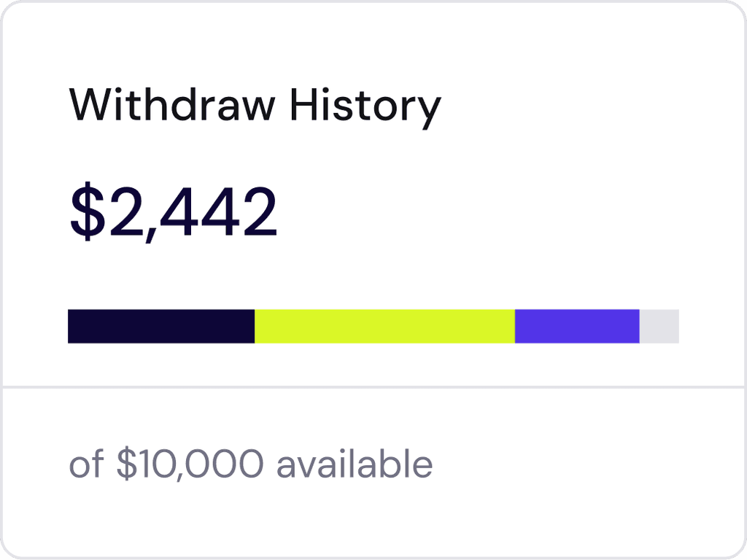Click the 'of $10,000 available' text
This screenshot has height=560, width=747.
(250, 462)
